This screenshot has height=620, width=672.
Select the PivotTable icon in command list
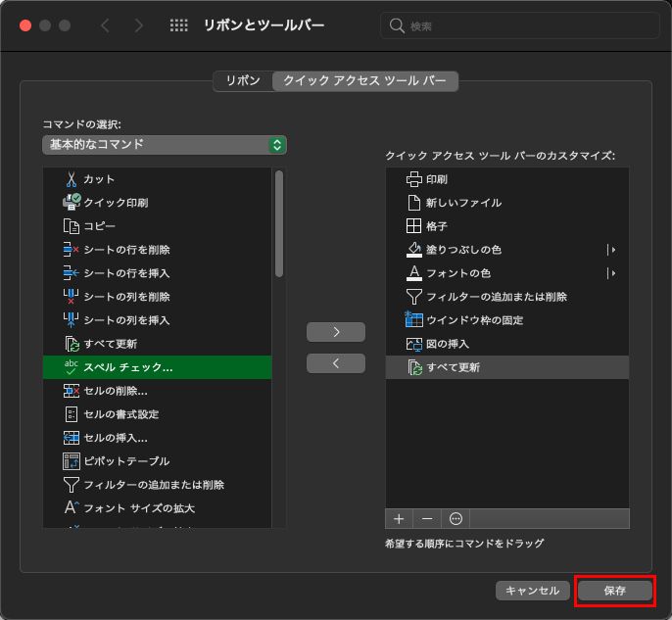[x=72, y=461]
